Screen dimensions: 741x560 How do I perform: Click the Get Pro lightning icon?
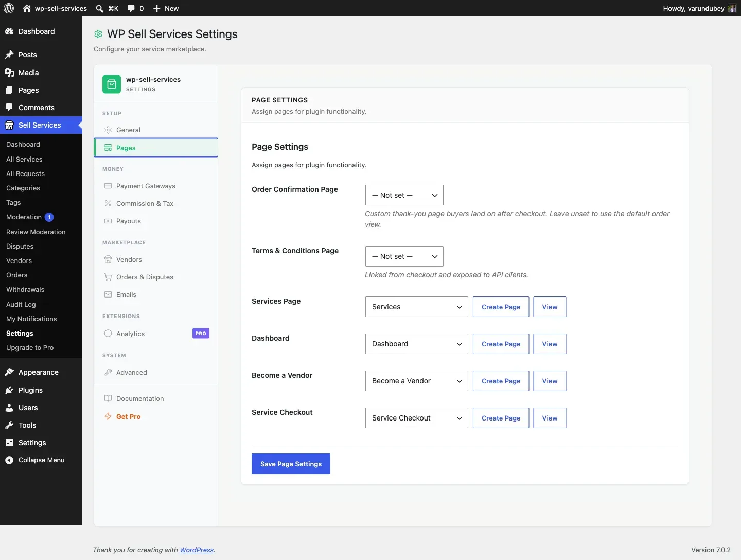tap(108, 416)
